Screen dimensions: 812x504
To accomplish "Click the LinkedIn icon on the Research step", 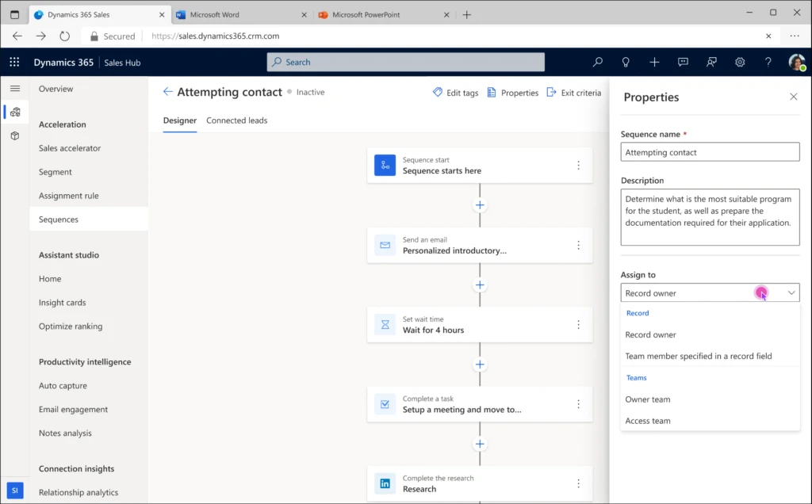I will tap(385, 483).
